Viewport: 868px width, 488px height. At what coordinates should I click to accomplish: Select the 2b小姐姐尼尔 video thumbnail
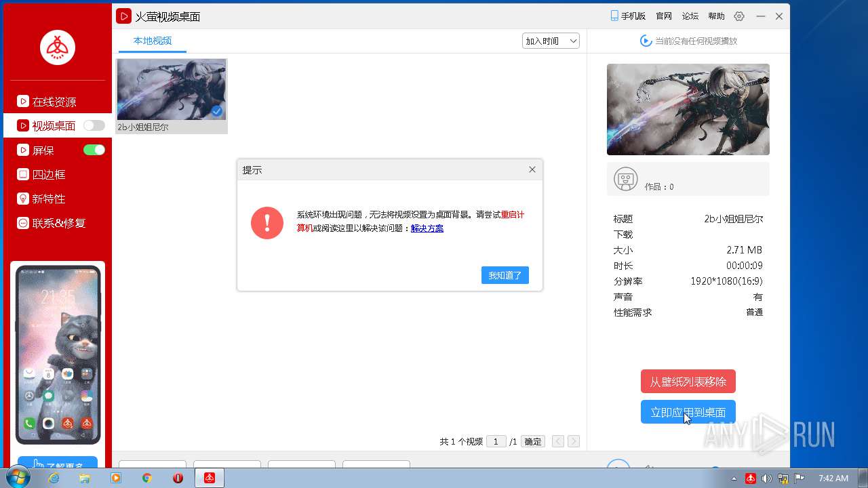(x=172, y=89)
